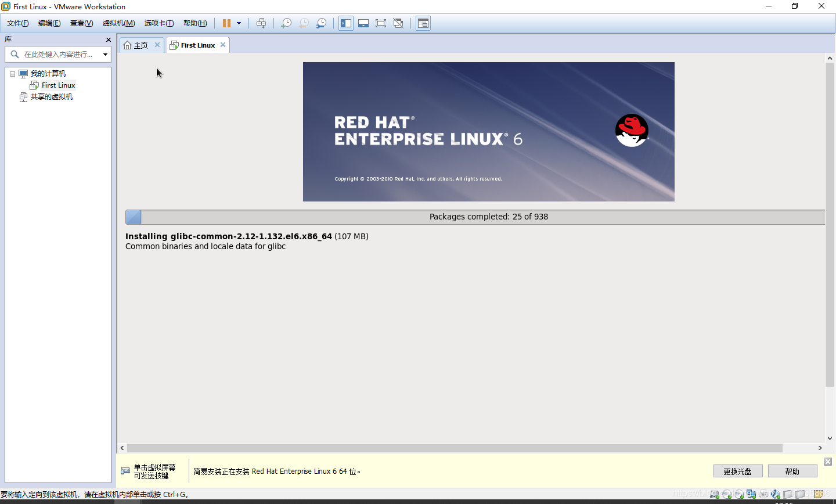Select 共享的虚拟机 in the library
Screen dimensions: 836x504
[52, 97]
